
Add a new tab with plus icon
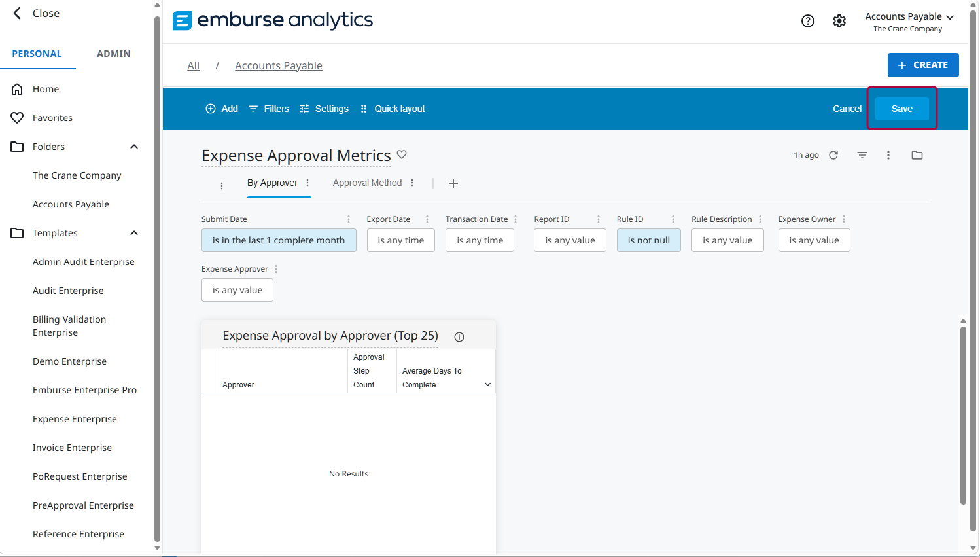(453, 183)
